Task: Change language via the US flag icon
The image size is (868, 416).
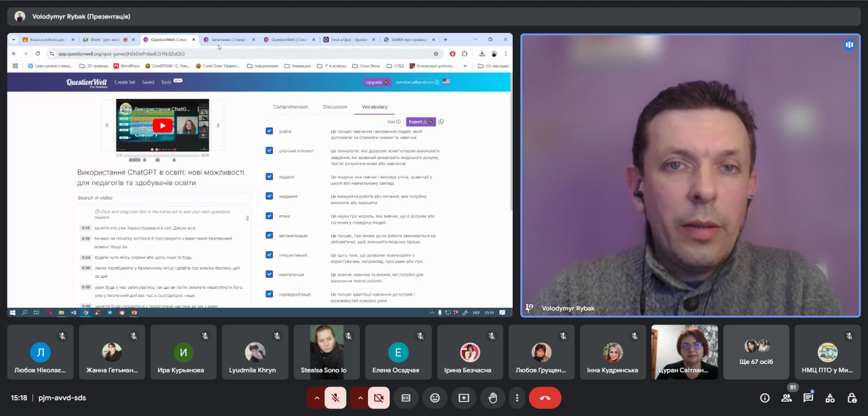Action: click(446, 82)
